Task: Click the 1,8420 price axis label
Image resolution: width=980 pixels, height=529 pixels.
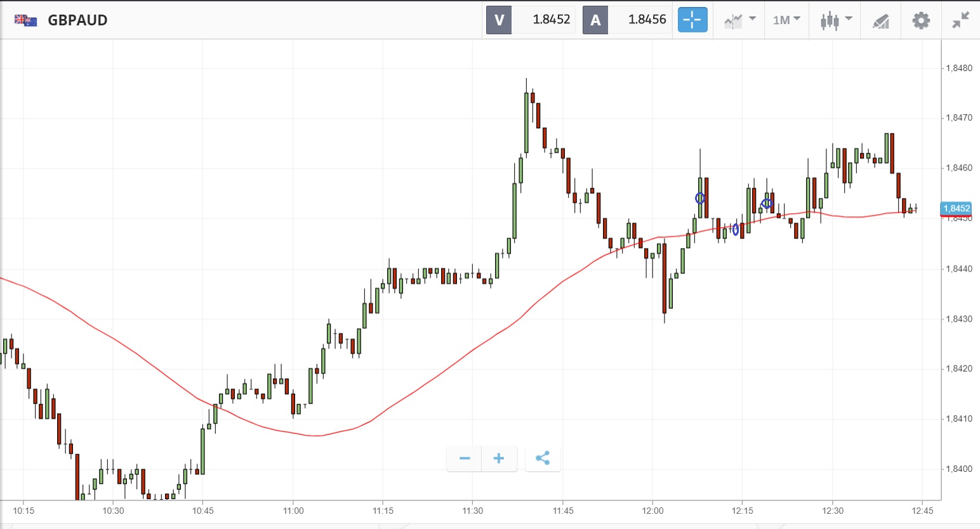Action: pos(959,369)
